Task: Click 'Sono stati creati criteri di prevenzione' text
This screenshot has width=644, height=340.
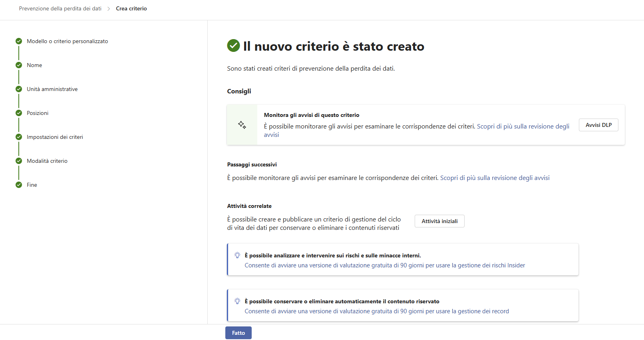Action: click(311, 69)
